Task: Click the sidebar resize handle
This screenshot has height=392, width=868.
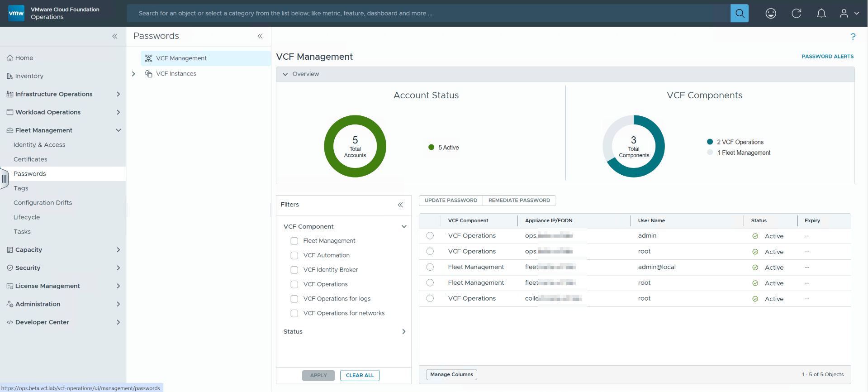Action: 4,179
